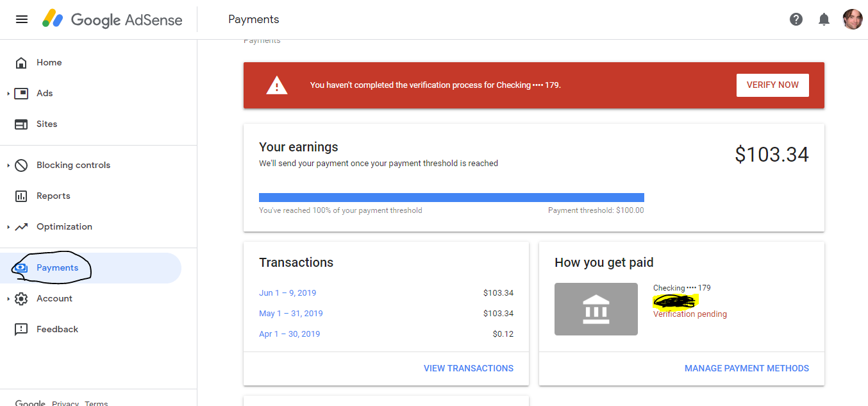This screenshot has height=406, width=868.
Task: Click the Blocking controls icon
Action: (21, 165)
